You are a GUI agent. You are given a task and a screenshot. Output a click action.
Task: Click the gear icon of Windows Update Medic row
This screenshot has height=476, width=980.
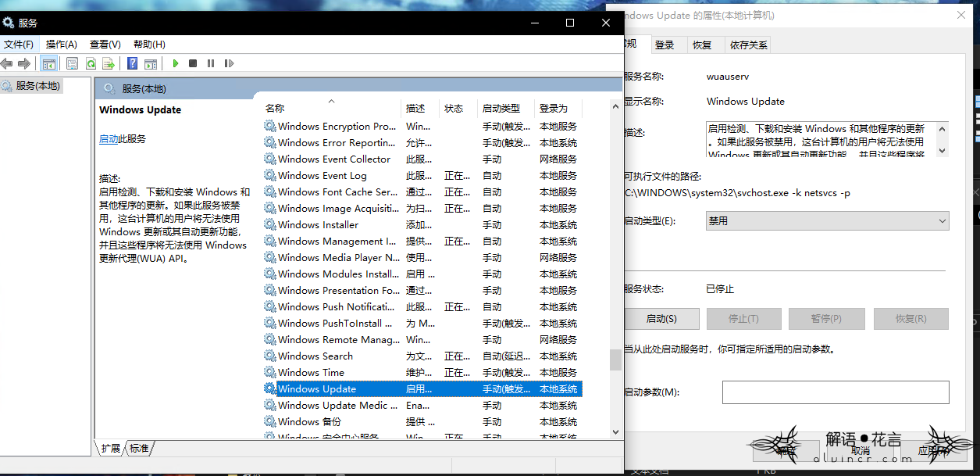(x=270, y=405)
